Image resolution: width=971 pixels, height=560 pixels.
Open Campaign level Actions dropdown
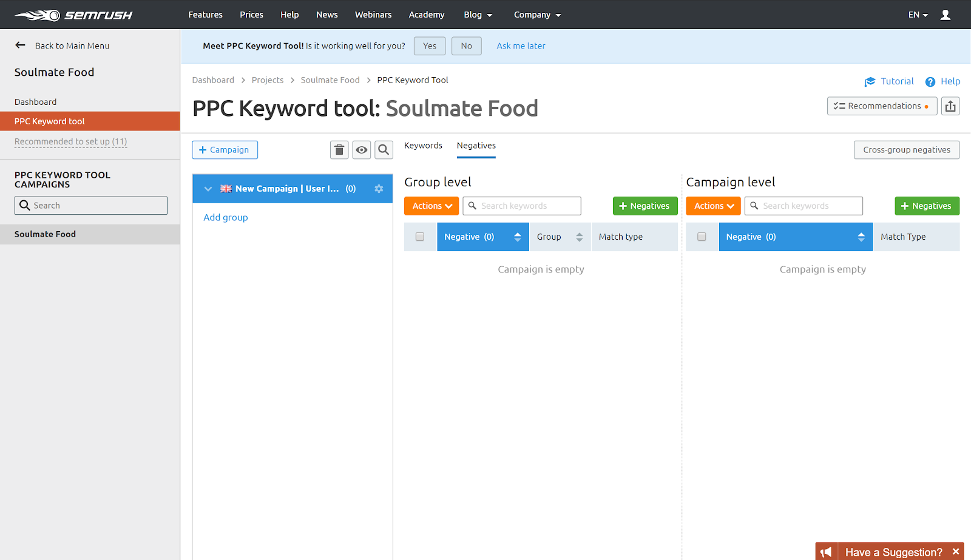pos(713,206)
